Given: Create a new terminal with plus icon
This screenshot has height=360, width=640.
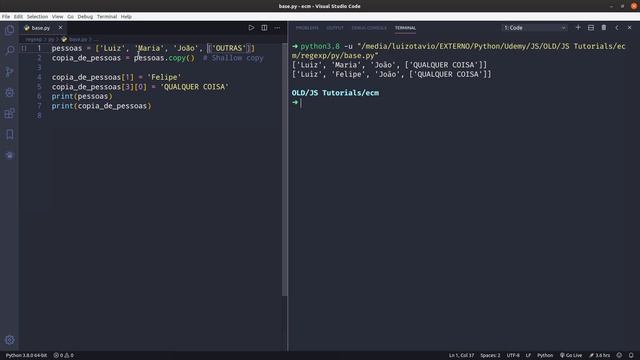Looking at the screenshot, I should (578, 28).
